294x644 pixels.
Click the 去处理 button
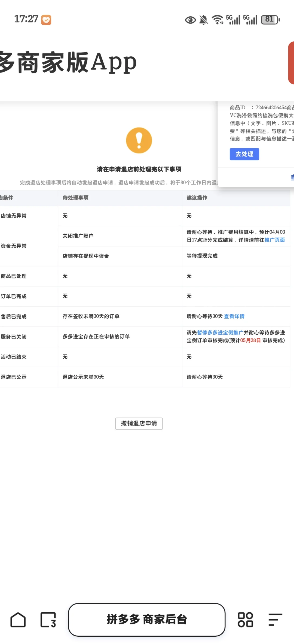click(x=244, y=154)
